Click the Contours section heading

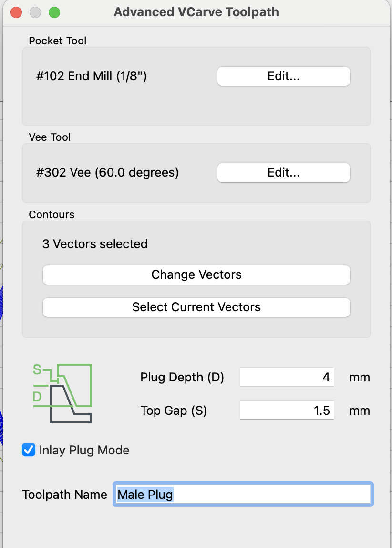[52, 214]
